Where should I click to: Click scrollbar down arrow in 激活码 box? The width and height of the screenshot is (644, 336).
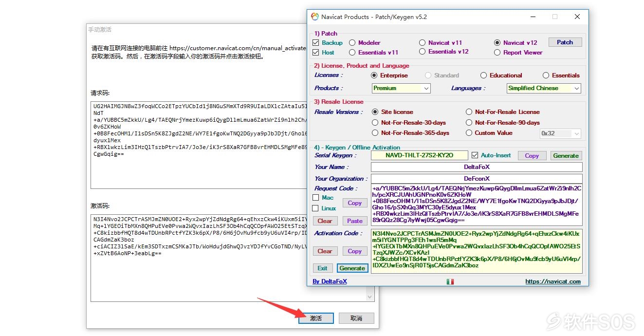coord(370,297)
